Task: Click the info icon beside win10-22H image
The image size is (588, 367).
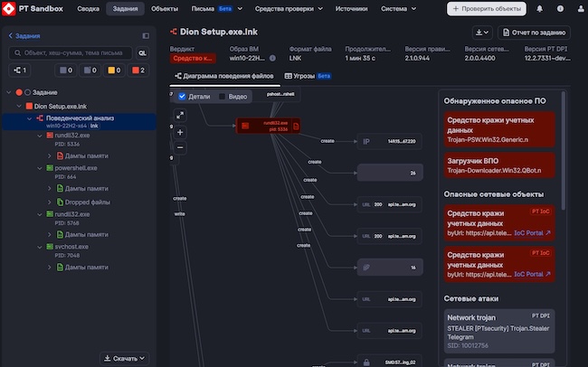Action: pos(272,58)
